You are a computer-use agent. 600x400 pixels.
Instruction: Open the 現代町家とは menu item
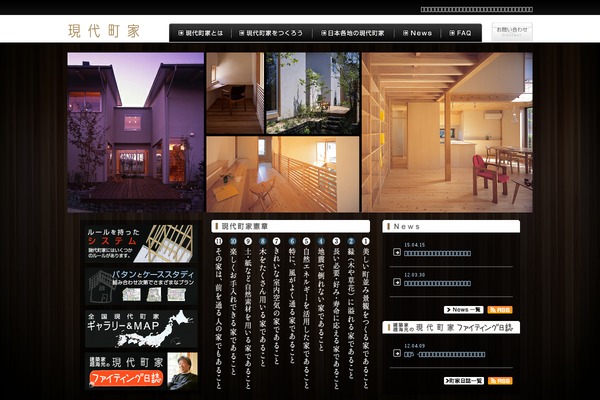coord(201,33)
